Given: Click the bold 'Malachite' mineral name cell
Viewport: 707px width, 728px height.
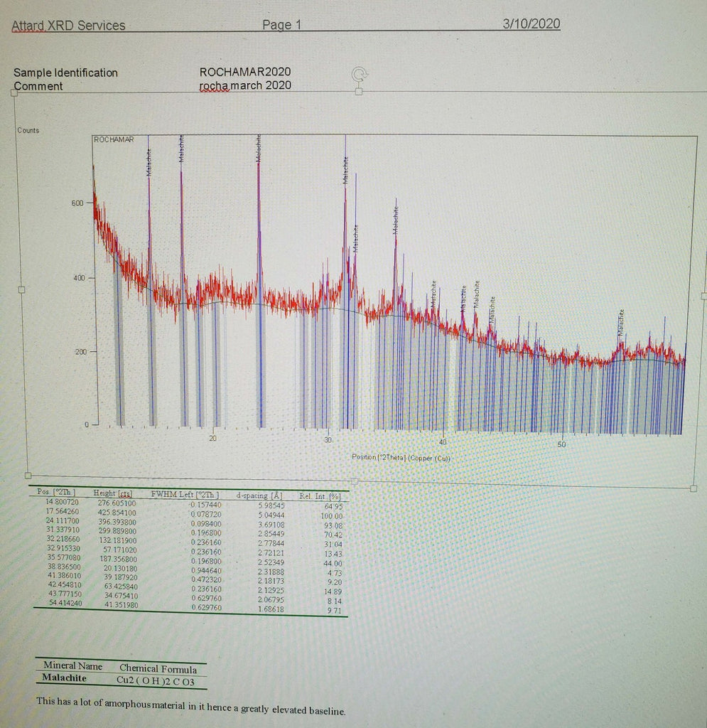Looking at the screenshot, I should click(64, 678).
